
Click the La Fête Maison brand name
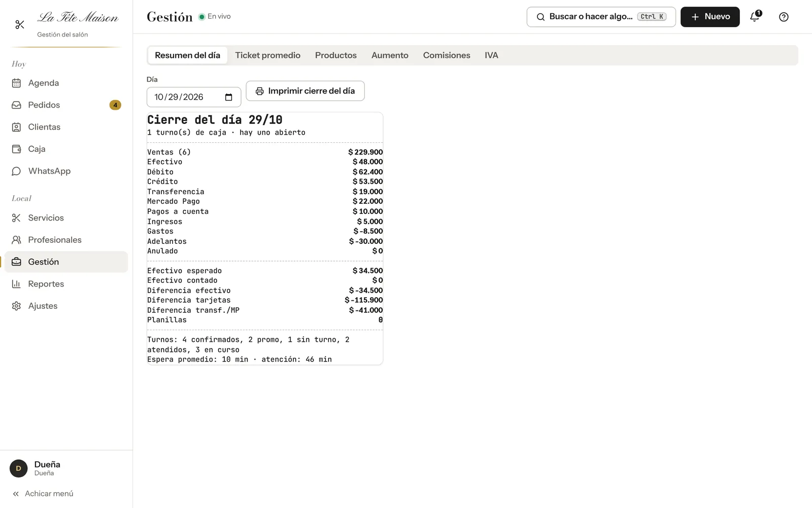tap(78, 18)
